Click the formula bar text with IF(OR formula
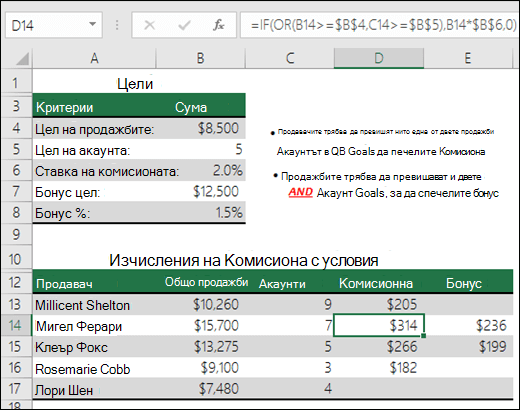The width and height of the screenshot is (520, 410). coord(383,25)
